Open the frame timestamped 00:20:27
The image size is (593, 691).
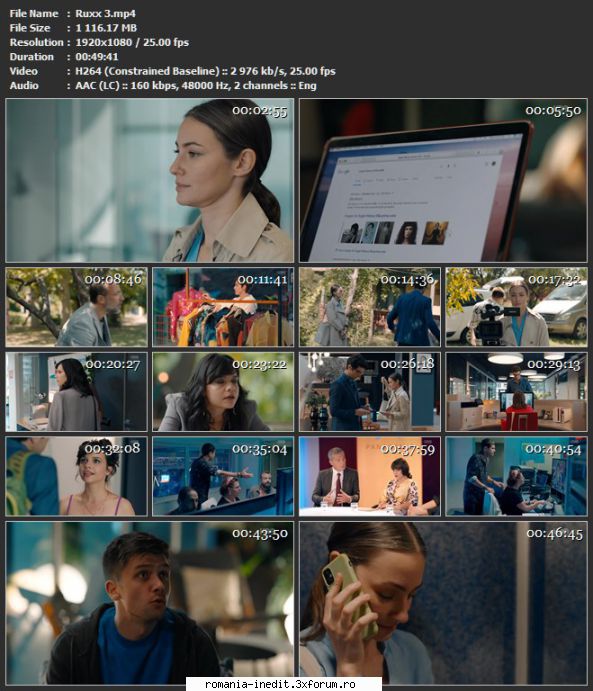[x=76, y=392]
